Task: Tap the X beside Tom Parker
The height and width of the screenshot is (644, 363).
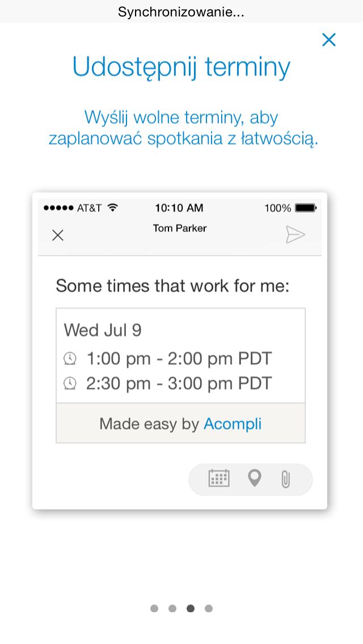Action: coord(58,235)
